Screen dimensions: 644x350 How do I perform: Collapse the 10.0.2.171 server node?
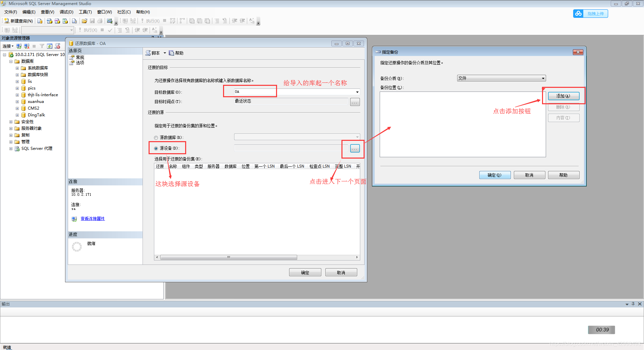pos(4,55)
